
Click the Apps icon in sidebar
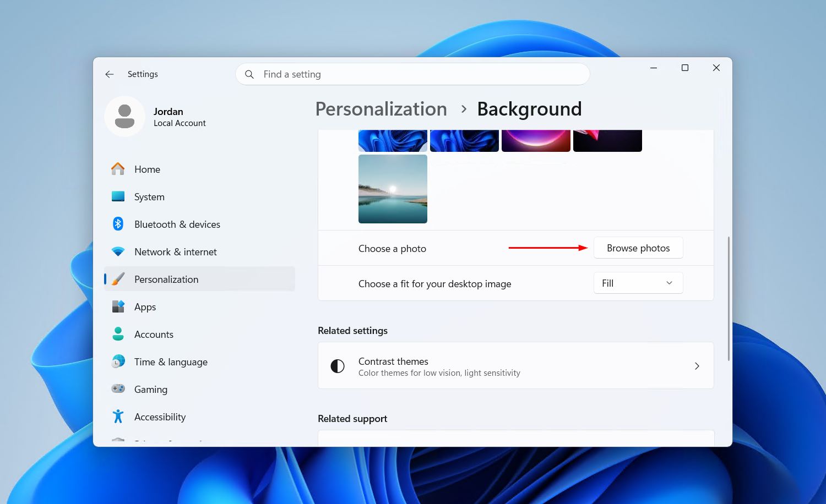[x=118, y=306]
